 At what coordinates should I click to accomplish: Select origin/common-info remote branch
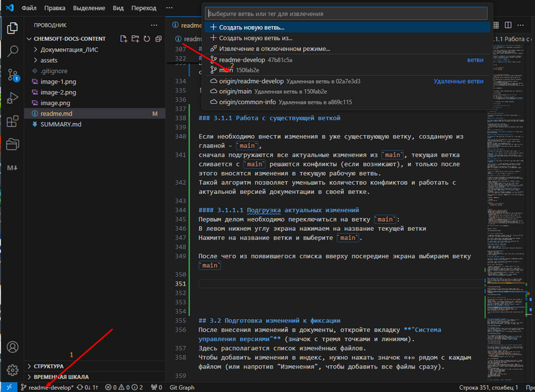(347, 102)
